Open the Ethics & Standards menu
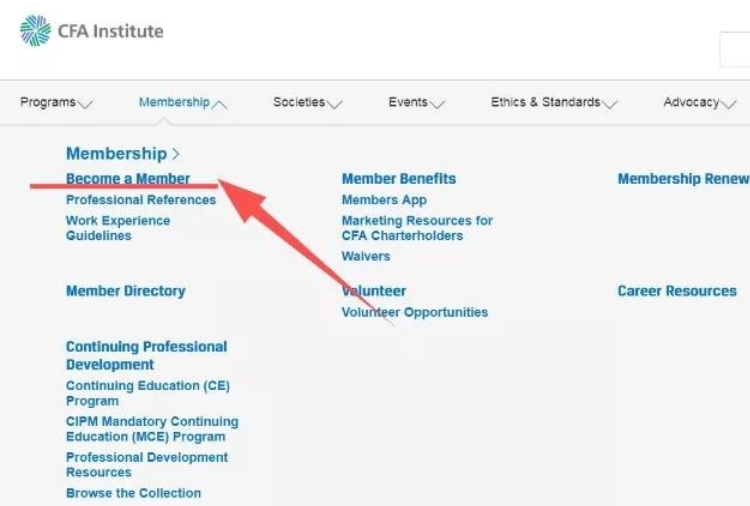This screenshot has height=506, width=750. tap(553, 102)
